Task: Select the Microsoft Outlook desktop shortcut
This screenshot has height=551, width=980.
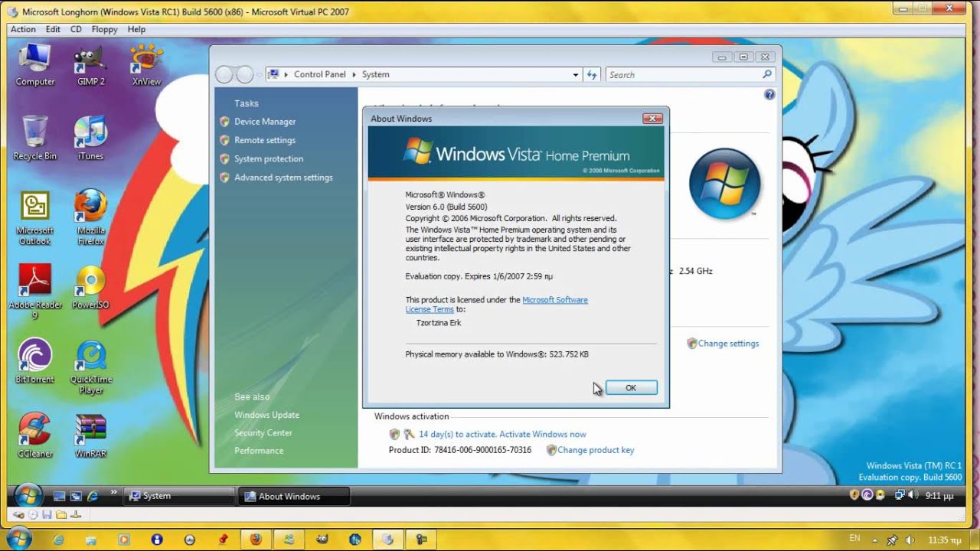Action: click(35, 218)
